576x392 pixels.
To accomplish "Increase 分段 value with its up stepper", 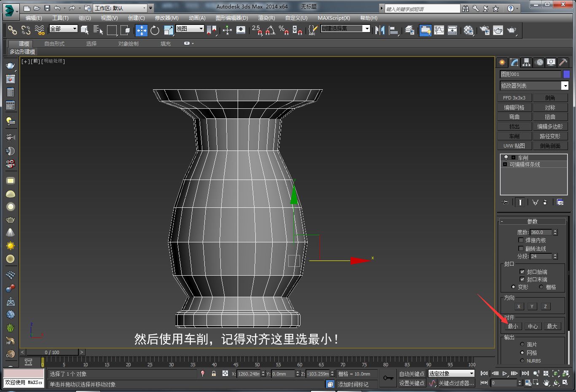I will click(555, 254).
